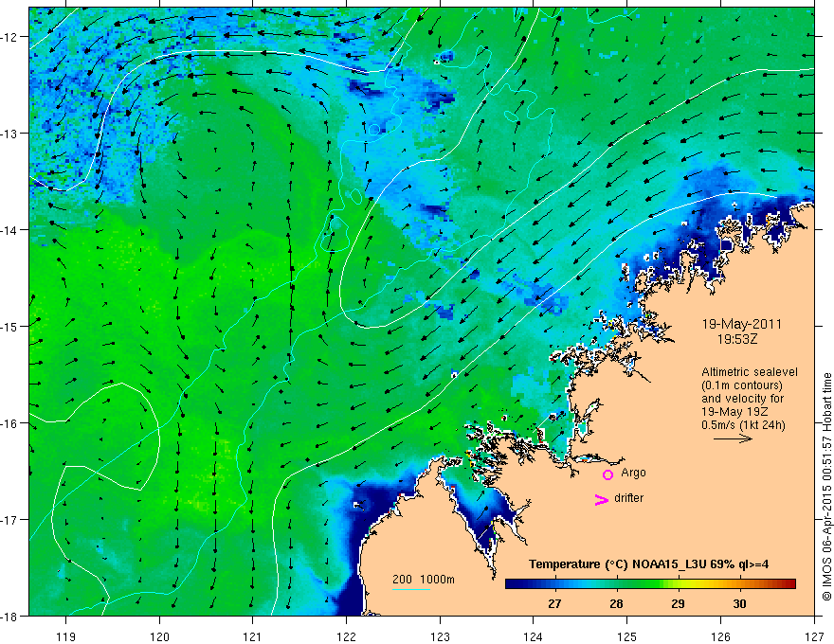This screenshot has width=834, height=644.
Task: Click longitude axis label '125'
Action: click(627, 636)
